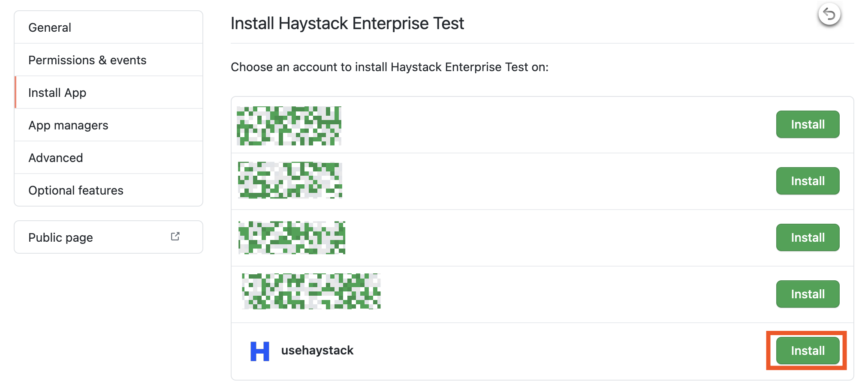Open the Public page link
This screenshot has width=868, height=390.
tap(61, 237)
